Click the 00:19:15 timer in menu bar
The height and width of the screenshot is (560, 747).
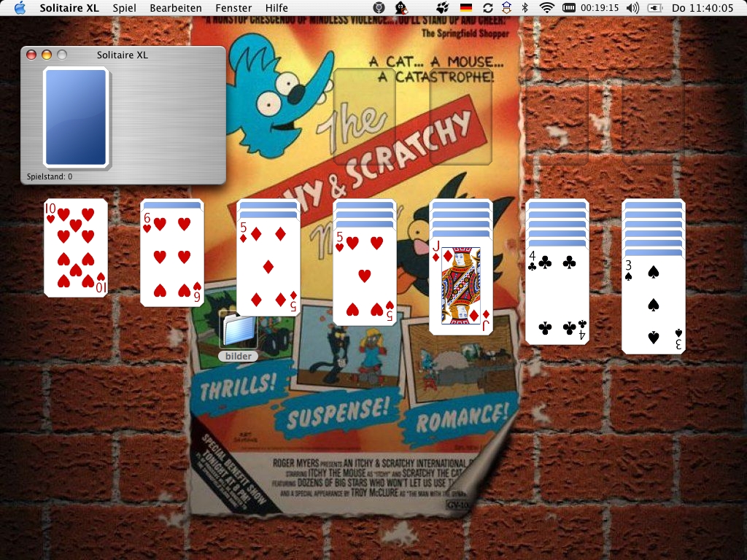pos(600,8)
